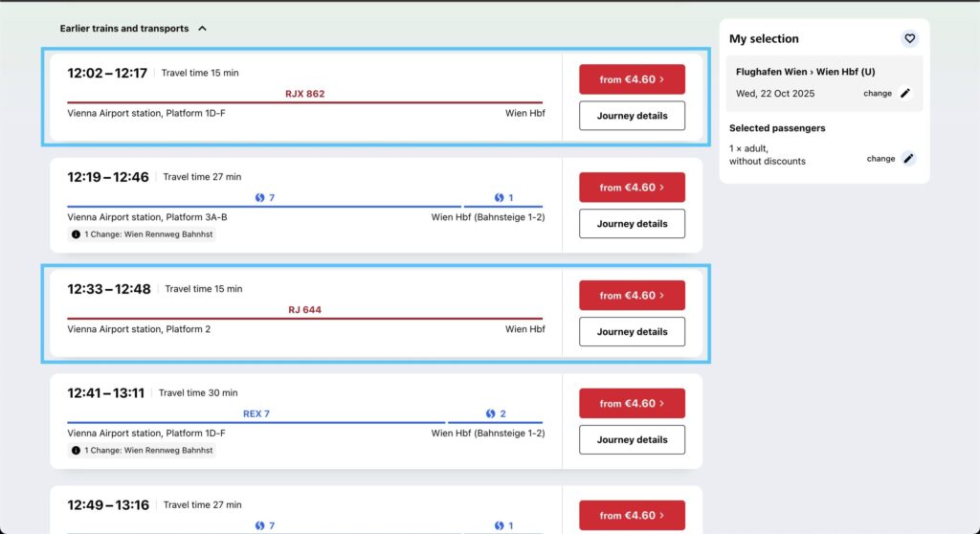The image size is (980, 534).
Task: Click the RJX 862 train label
Action: pyautogui.click(x=305, y=94)
